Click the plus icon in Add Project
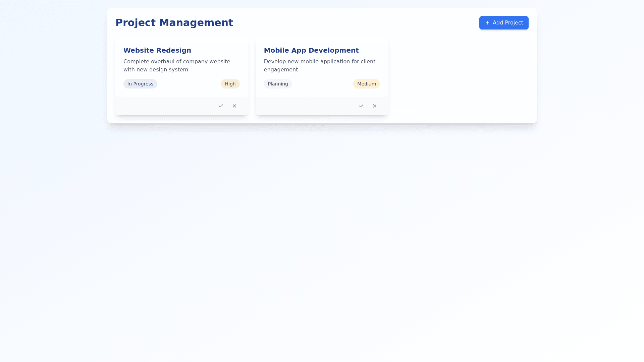This screenshot has height=362, width=644. point(487,23)
